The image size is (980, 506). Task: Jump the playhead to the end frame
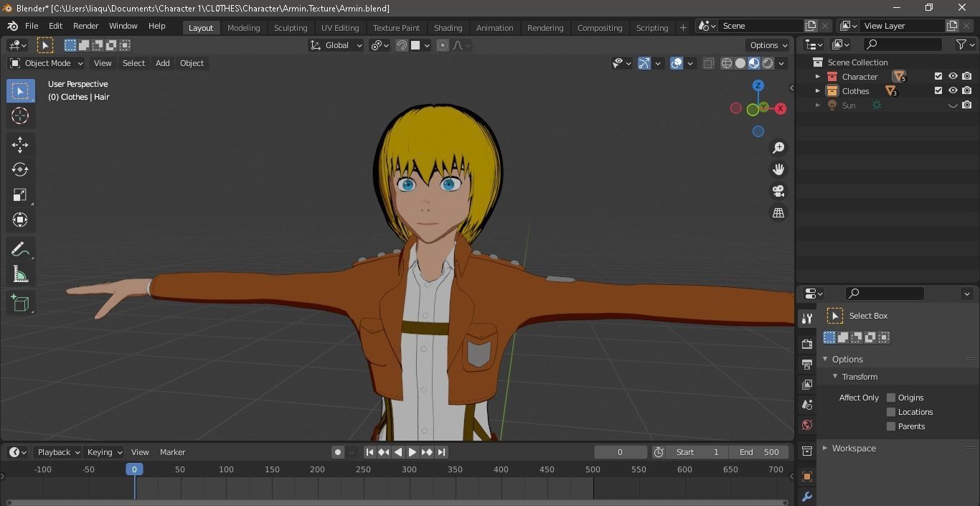pos(442,452)
